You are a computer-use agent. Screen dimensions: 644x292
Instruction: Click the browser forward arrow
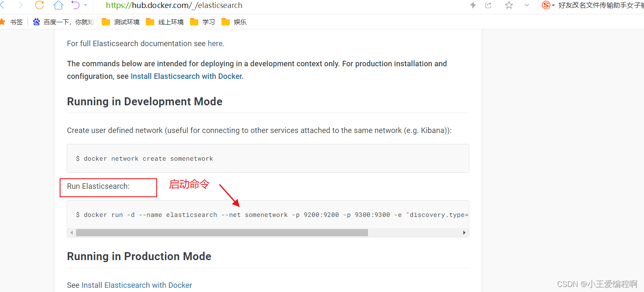point(21,5)
